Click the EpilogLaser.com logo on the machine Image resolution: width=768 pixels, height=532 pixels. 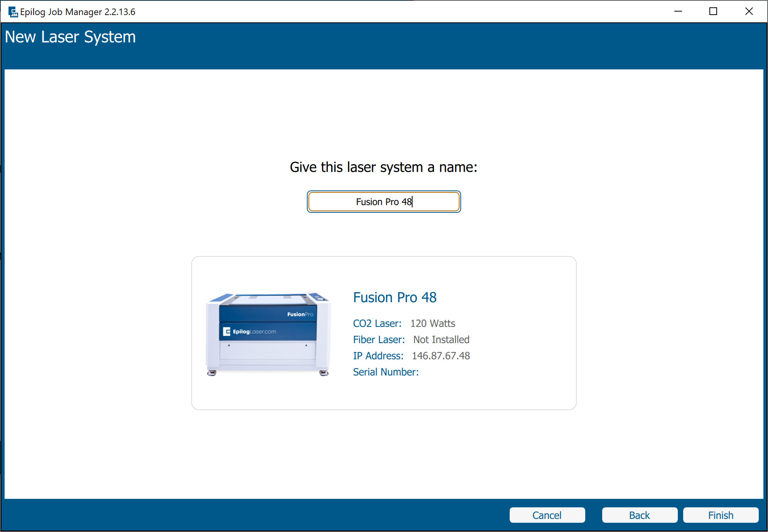tap(250, 332)
